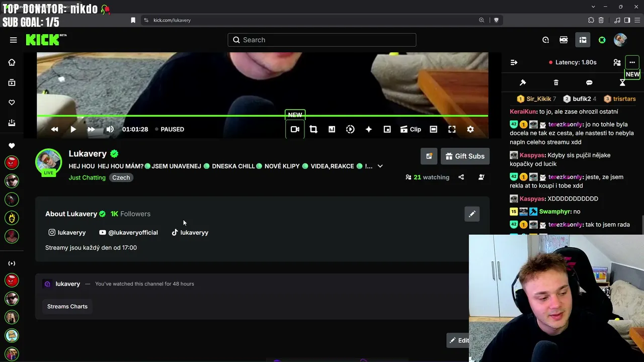Focus the Kick search field

(x=322, y=40)
